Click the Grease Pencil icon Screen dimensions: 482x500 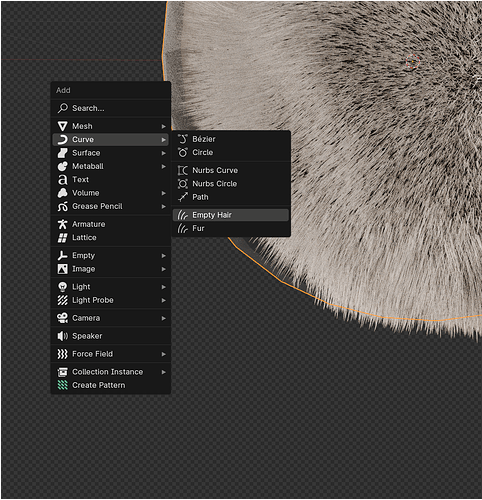tap(63, 207)
